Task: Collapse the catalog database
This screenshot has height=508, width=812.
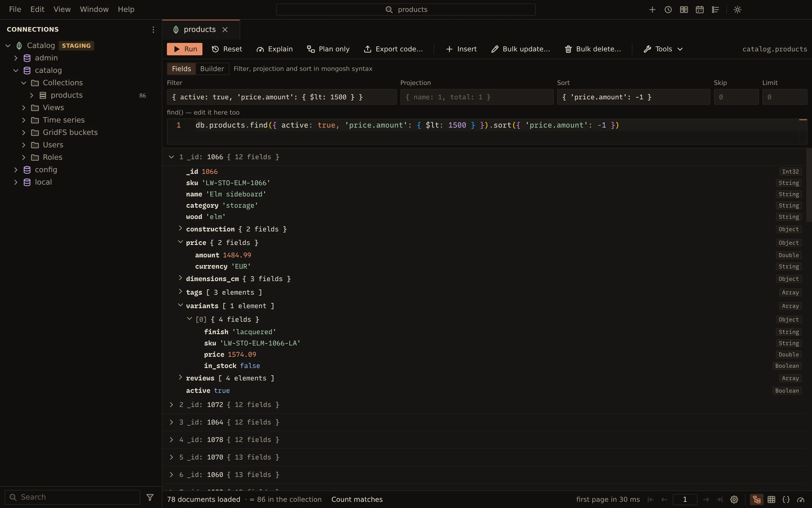Action: (x=16, y=71)
